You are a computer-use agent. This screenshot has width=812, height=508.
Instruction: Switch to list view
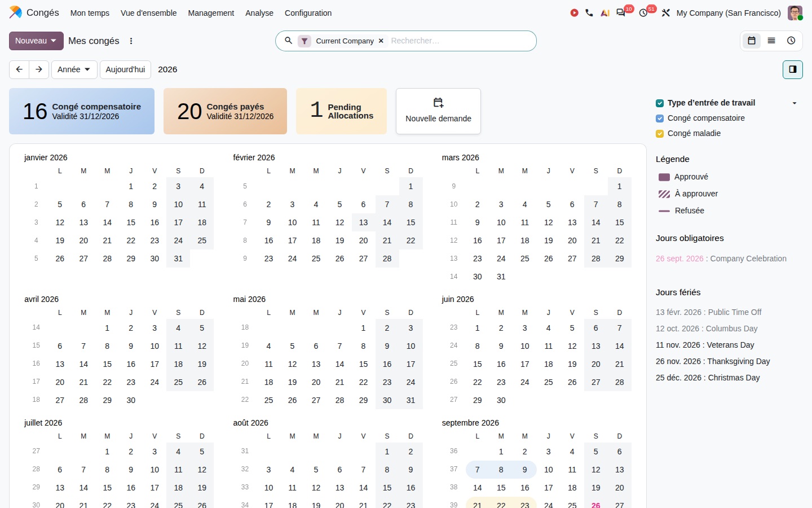point(771,41)
